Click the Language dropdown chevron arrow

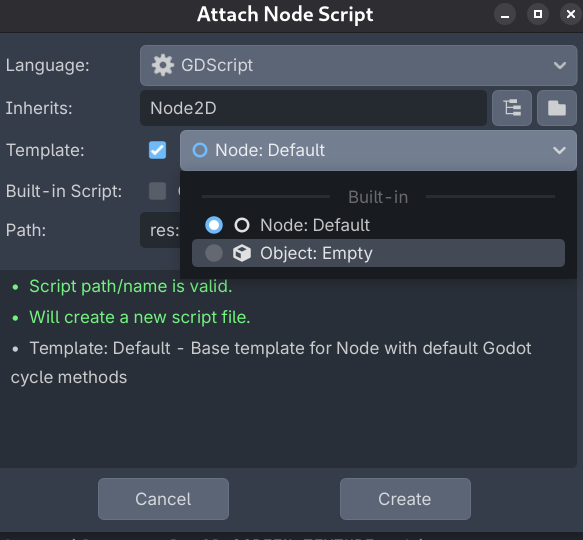pos(560,65)
